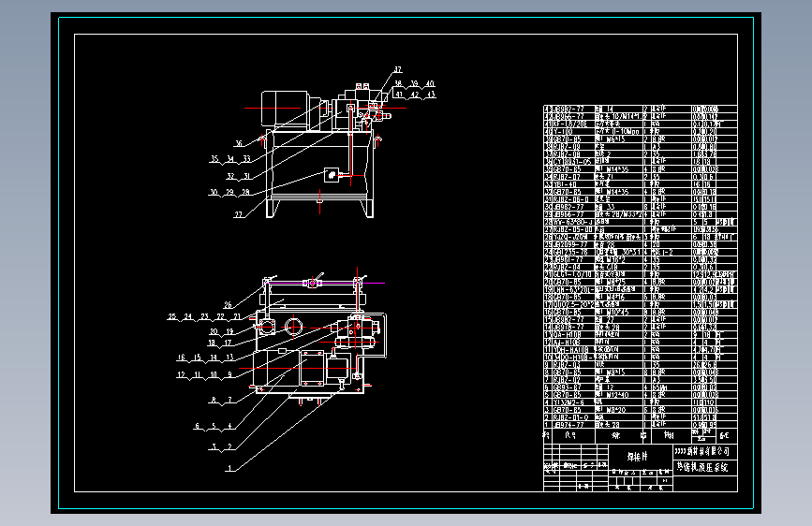
Task: Select callout number 18 in plan view
Action: coord(212,343)
